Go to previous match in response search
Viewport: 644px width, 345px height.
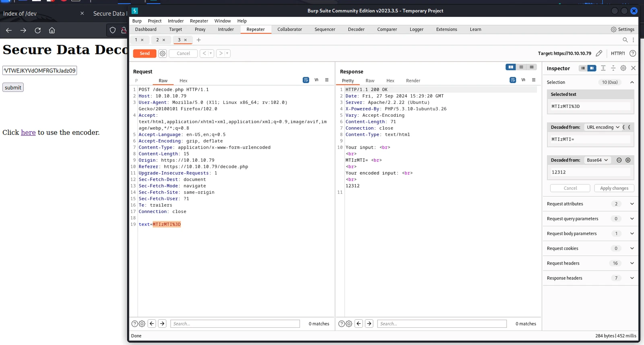(x=359, y=323)
